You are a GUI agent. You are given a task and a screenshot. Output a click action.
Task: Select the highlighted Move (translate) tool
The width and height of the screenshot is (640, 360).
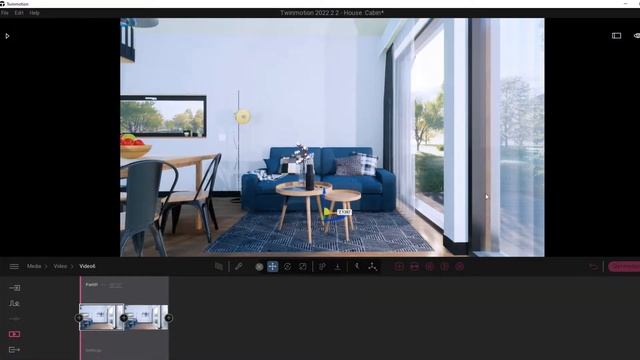272,267
